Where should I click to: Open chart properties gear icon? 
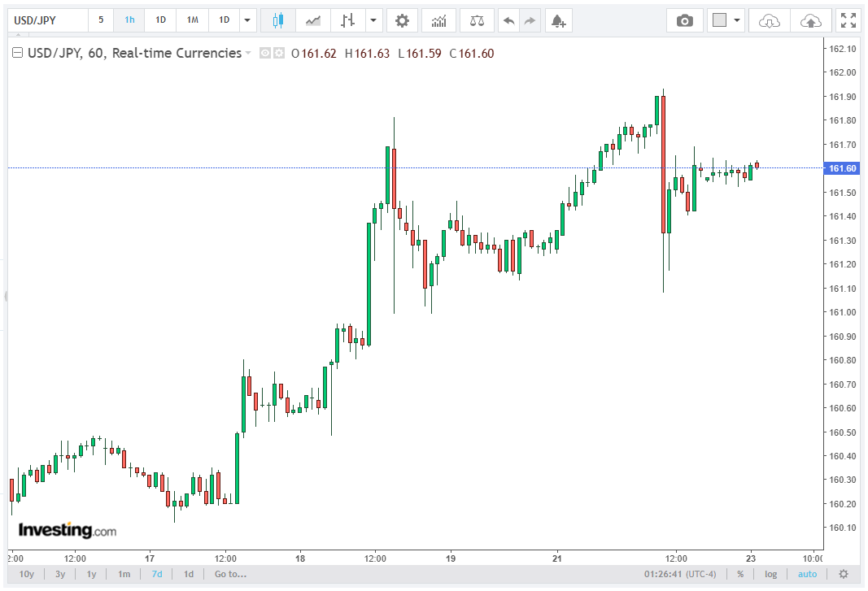pos(402,21)
